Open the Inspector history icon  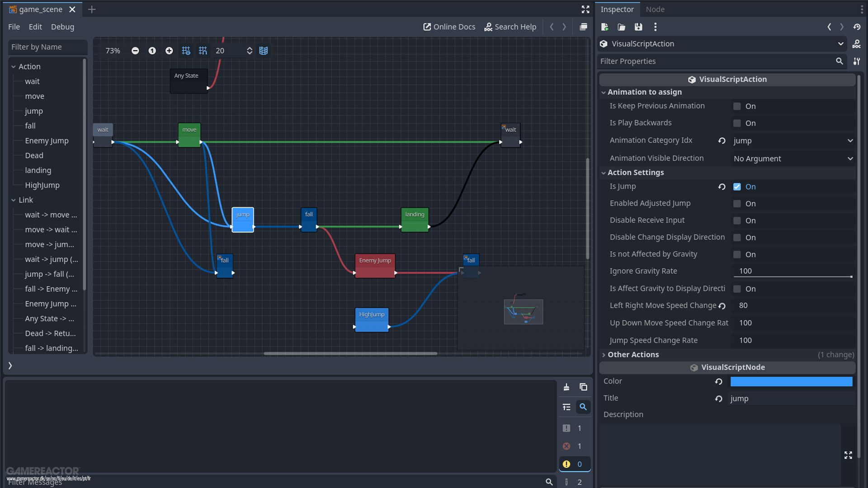click(x=857, y=27)
